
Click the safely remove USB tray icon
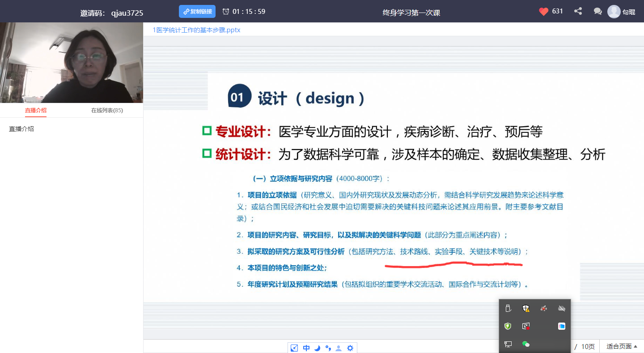pyautogui.click(x=508, y=308)
